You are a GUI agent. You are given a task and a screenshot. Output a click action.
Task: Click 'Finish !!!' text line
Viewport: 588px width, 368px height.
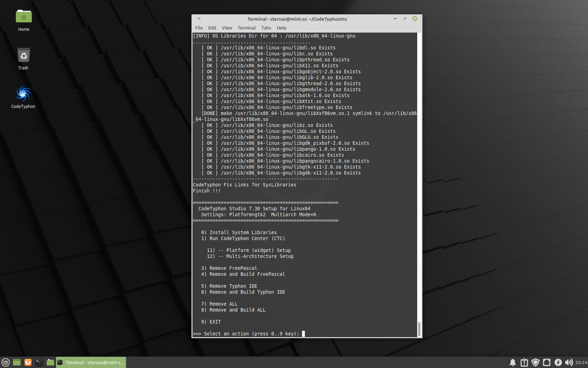click(206, 191)
